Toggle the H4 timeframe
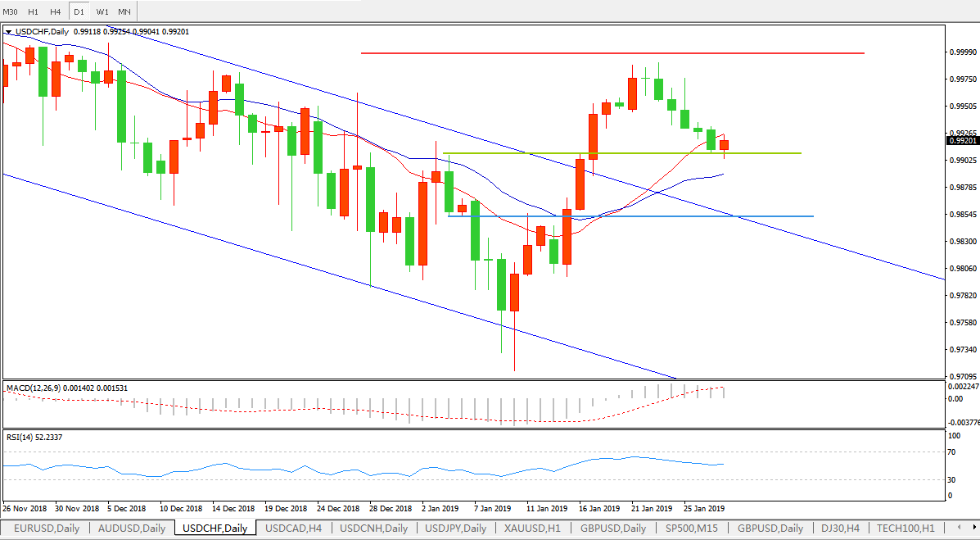 coord(55,11)
